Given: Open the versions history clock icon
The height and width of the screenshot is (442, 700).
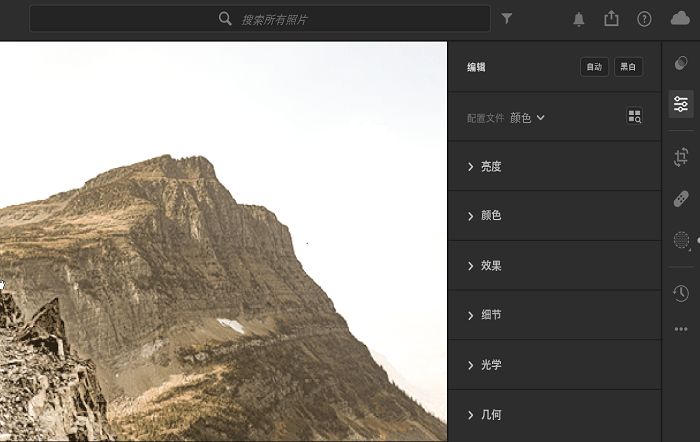Looking at the screenshot, I should pyautogui.click(x=681, y=293).
